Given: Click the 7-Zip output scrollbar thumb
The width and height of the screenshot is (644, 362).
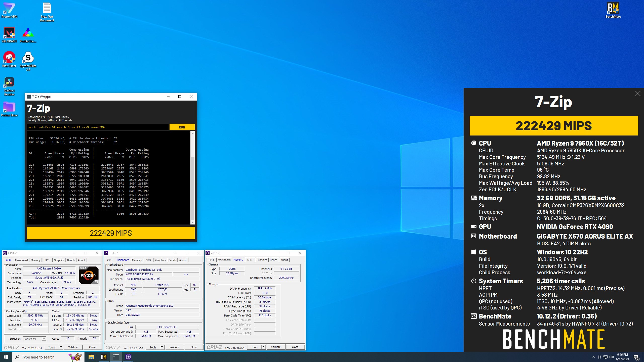Looking at the screenshot, I should [x=192, y=188].
